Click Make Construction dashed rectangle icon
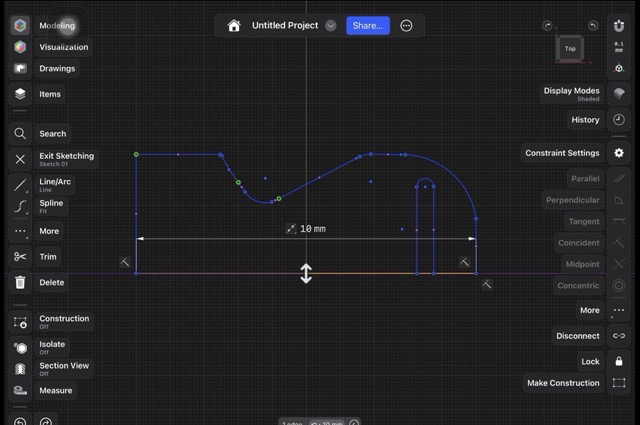 pos(619,383)
